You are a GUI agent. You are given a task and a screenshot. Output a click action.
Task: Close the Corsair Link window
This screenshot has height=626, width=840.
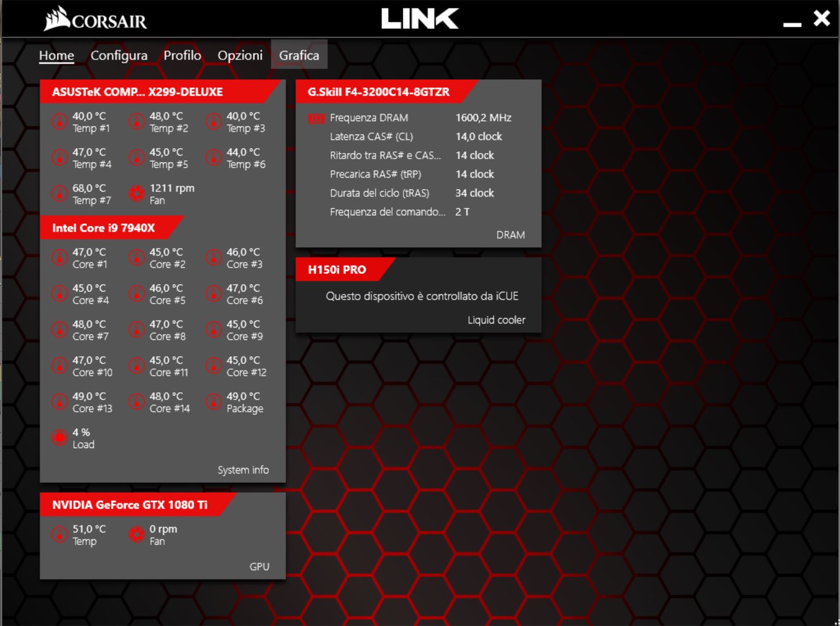[x=821, y=19]
